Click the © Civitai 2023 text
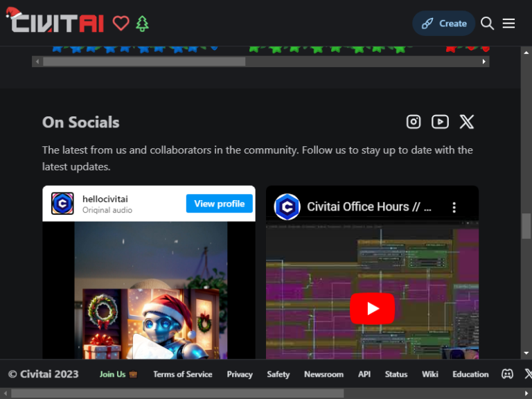 pos(44,374)
